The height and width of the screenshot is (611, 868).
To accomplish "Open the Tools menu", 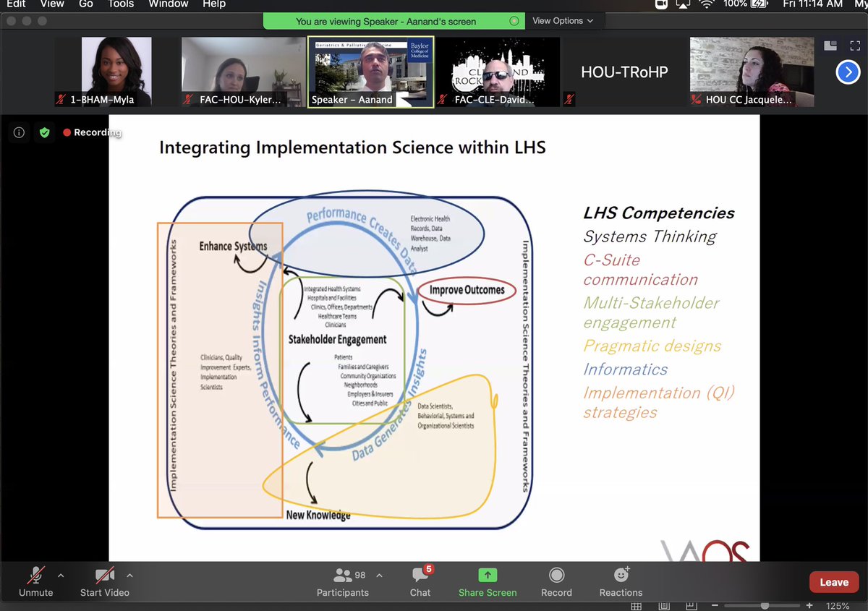I will coord(121,4).
